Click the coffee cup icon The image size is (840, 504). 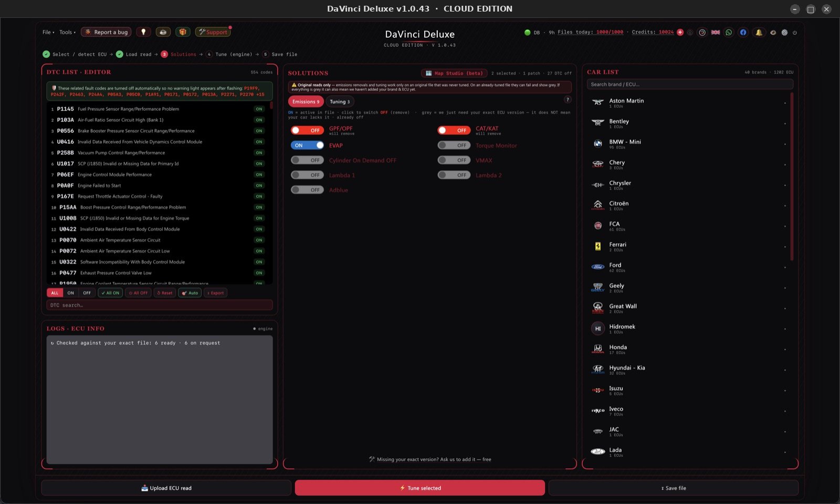click(x=163, y=32)
